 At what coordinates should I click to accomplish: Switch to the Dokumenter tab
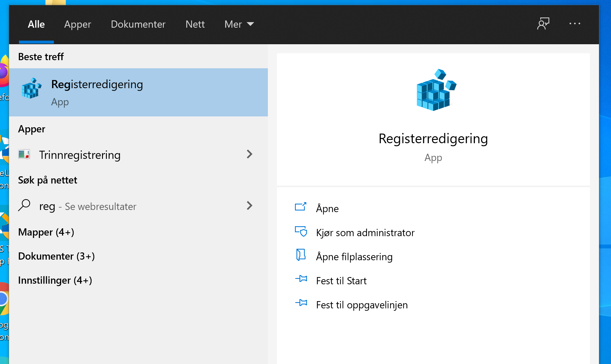[138, 24]
